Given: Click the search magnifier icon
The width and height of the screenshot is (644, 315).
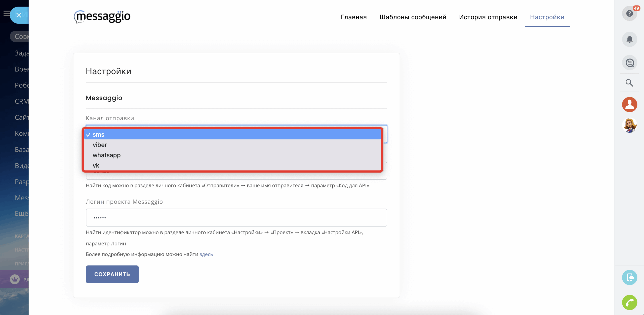Looking at the screenshot, I should click(x=629, y=83).
